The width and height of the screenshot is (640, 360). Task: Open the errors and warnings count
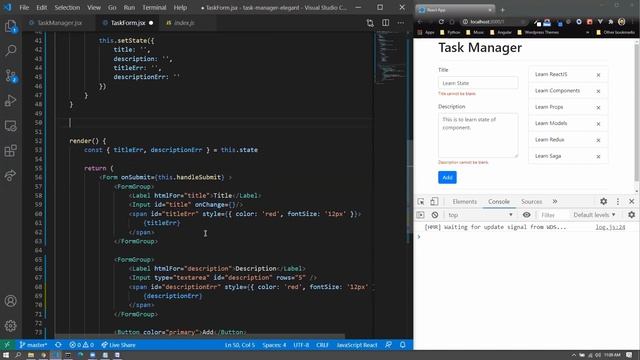81,345
